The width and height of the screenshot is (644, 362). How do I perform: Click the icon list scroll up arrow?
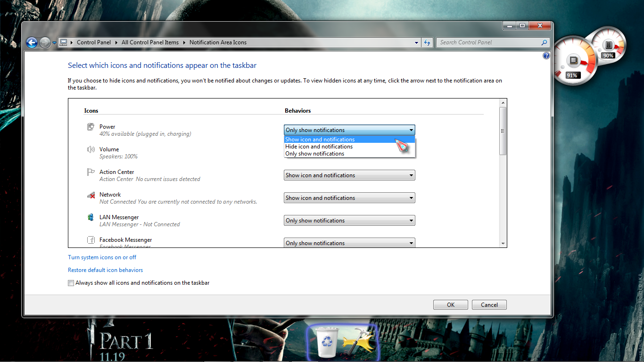pyautogui.click(x=503, y=103)
